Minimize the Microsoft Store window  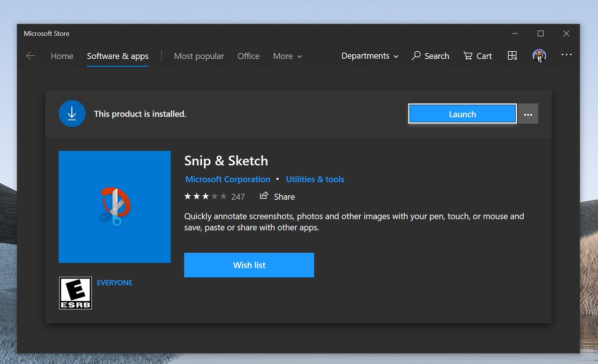515,33
